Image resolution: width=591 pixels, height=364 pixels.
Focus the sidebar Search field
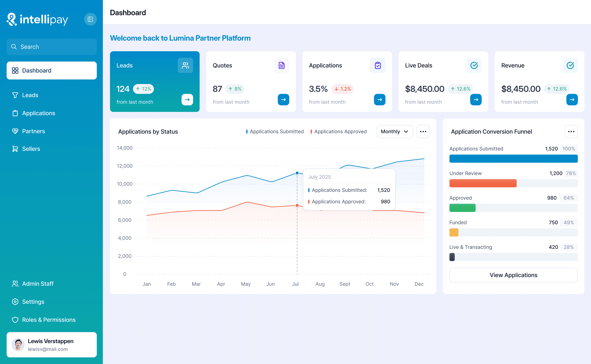click(x=52, y=47)
